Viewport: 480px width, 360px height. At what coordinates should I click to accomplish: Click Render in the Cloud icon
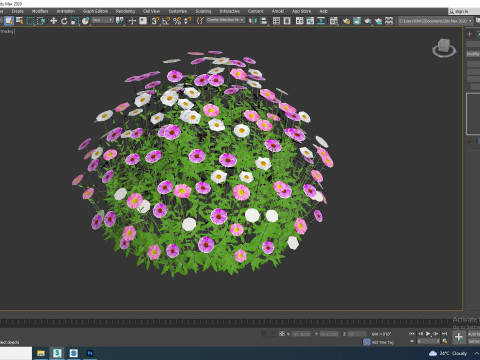[378, 21]
